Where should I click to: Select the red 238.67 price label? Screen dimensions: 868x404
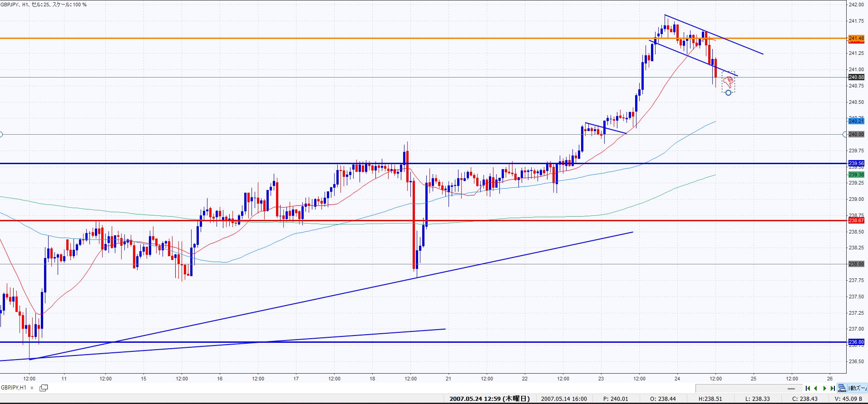[x=856, y=220]
